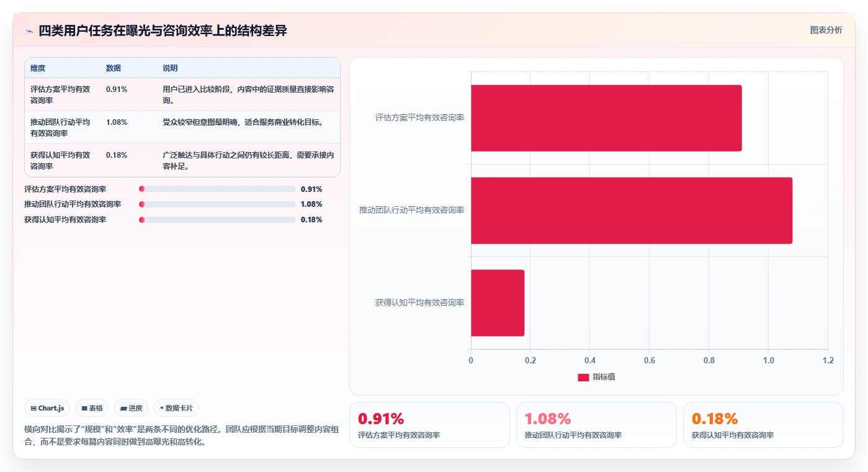Screen dimensions: 868x472
Task: Click the 获得认知 bar in the chart
Action: [x=498, y=303]
